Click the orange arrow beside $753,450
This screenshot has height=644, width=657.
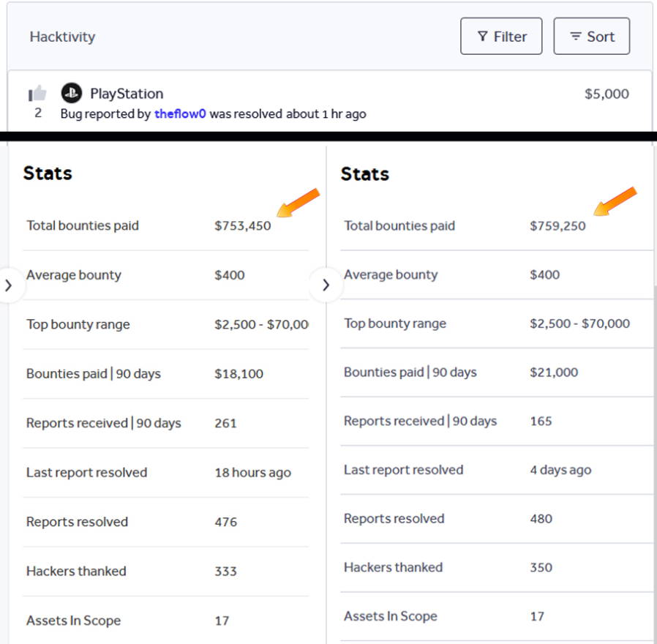300,203
